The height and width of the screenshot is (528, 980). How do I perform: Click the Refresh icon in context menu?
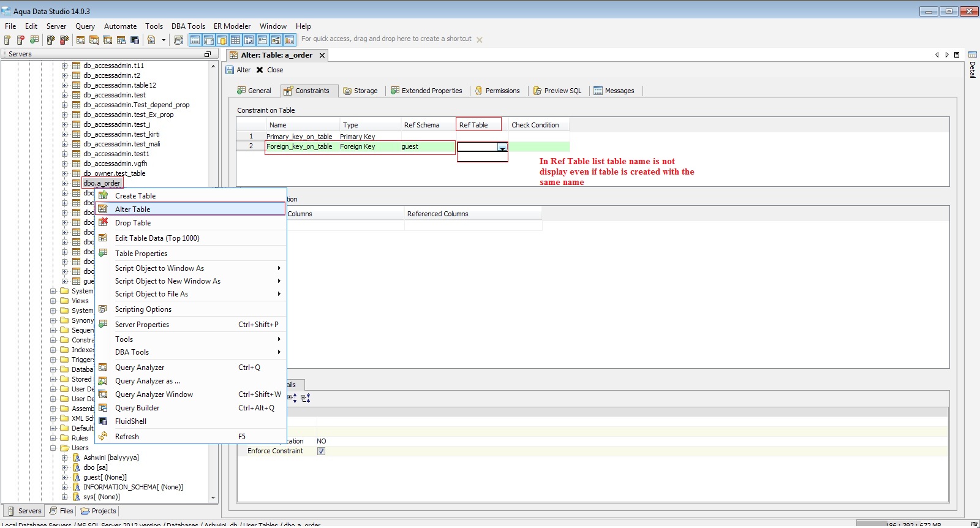[x=103, y=436]
